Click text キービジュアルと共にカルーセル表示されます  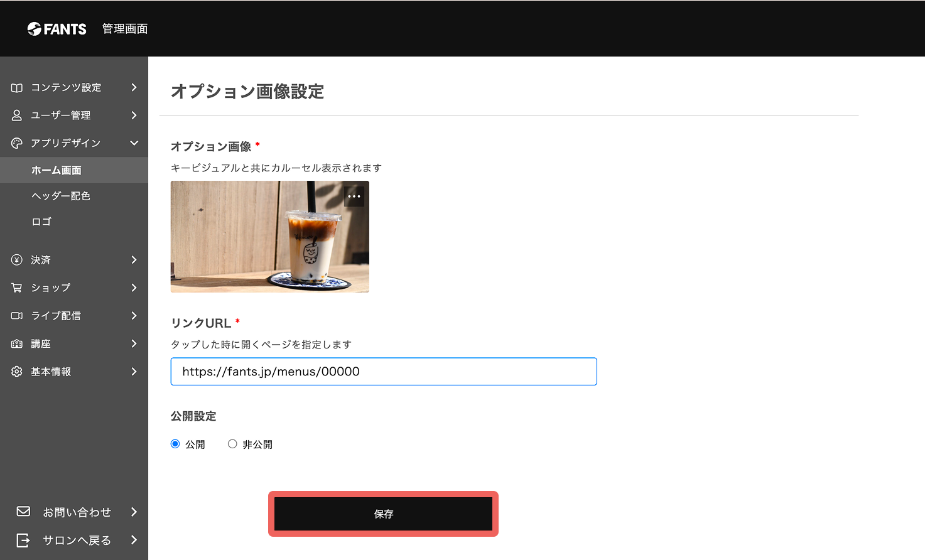point(276,168)
